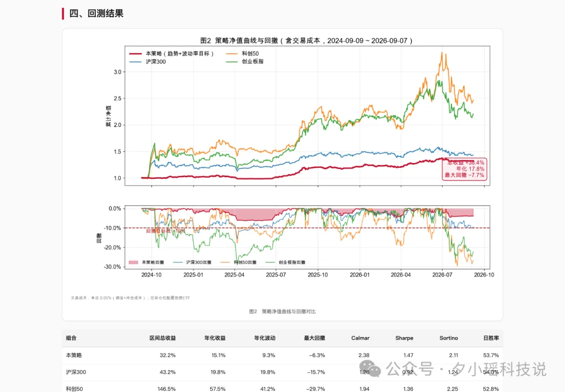Click row label 本策略 in table

[74, 355]
